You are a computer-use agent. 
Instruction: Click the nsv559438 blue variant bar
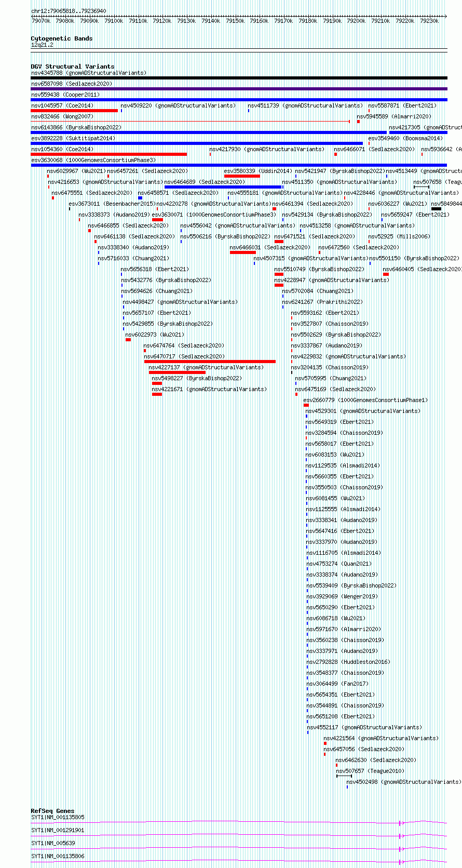click(239, 100)
